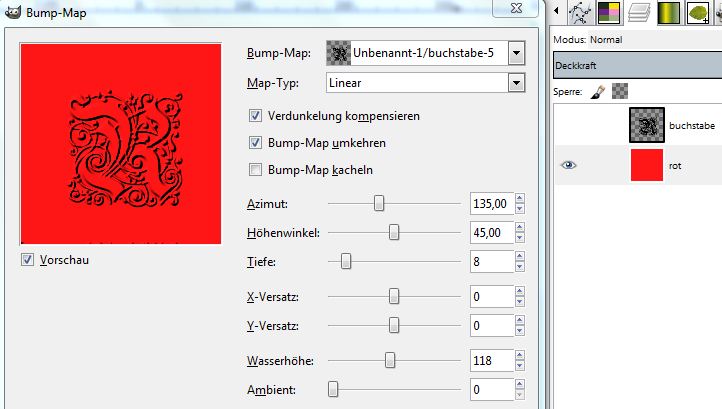Click the Deckkraft opacity slider

(637, 65)
